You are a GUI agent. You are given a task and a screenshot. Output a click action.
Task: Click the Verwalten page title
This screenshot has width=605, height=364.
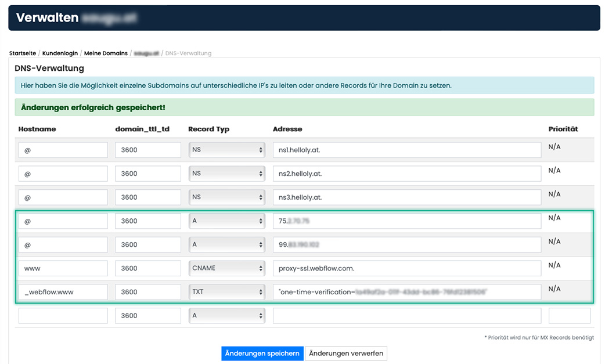48,18
